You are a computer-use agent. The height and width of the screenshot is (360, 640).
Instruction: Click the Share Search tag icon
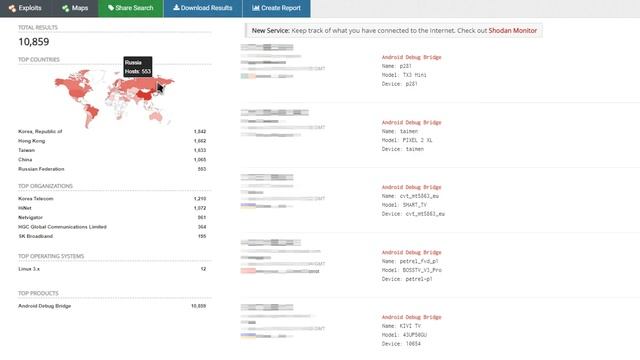tap(111, 8)
